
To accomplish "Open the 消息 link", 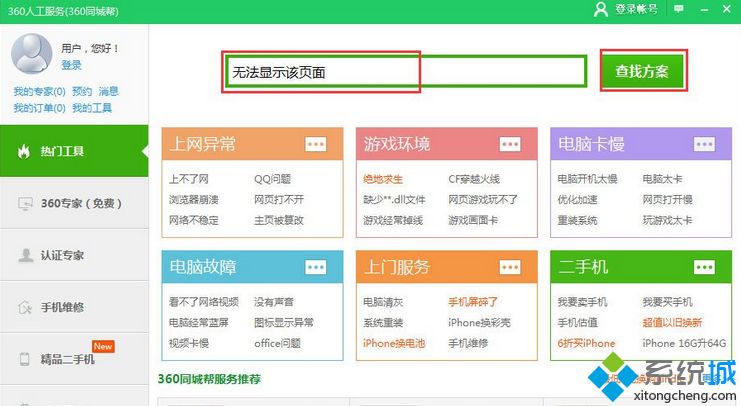I will tap(108, 91).
